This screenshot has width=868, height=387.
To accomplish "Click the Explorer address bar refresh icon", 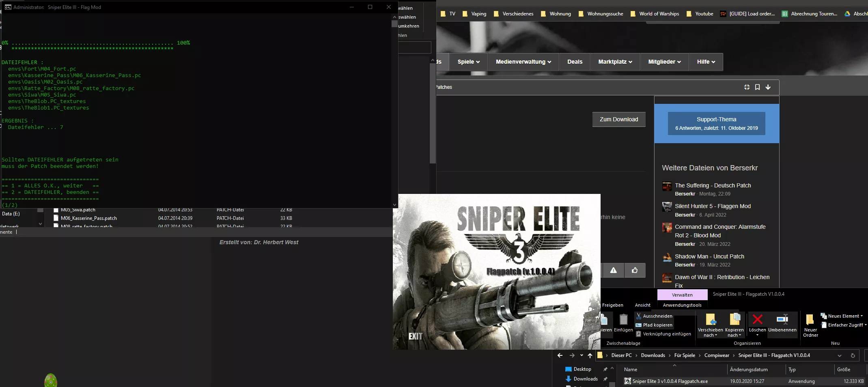I will (x=853, y=355).
